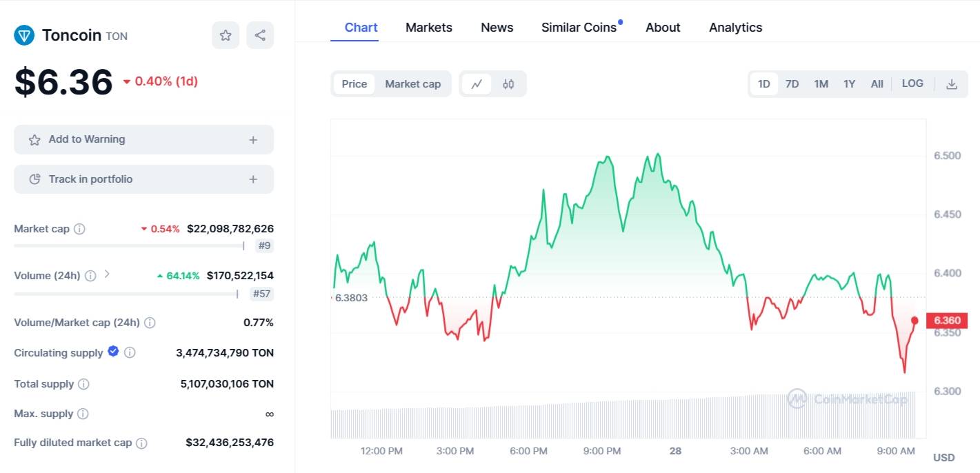
Task: Set chart range to 1M
Action: pyautogui.click(x=821, y=84)
